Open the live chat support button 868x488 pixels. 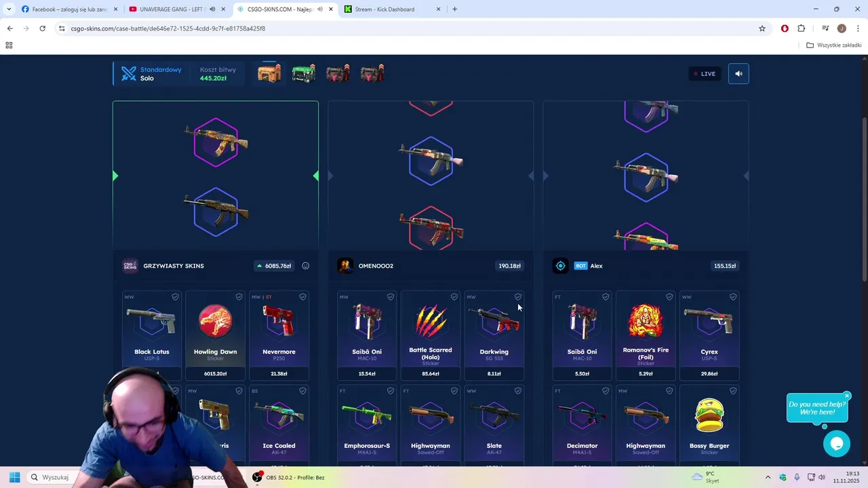click(837, 444)
